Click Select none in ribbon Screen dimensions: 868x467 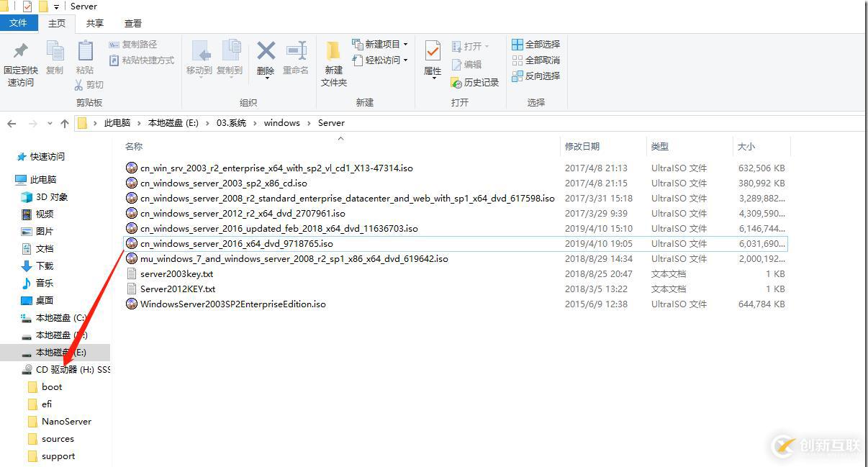click(x=535, y=60)
